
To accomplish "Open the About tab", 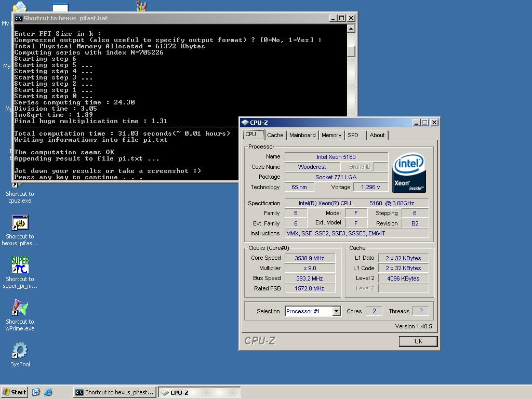I will pos(377,135).
